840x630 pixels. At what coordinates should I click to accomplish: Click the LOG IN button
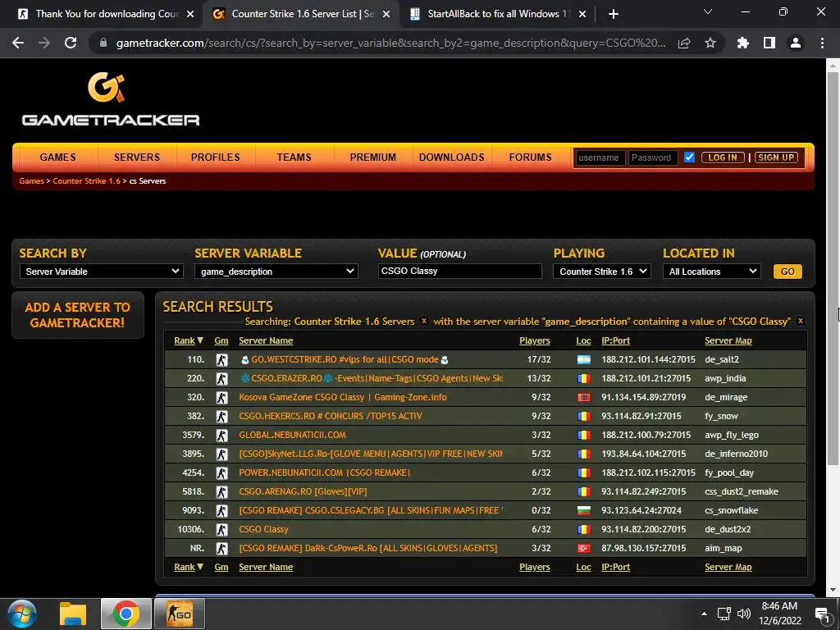pos(723,157)
